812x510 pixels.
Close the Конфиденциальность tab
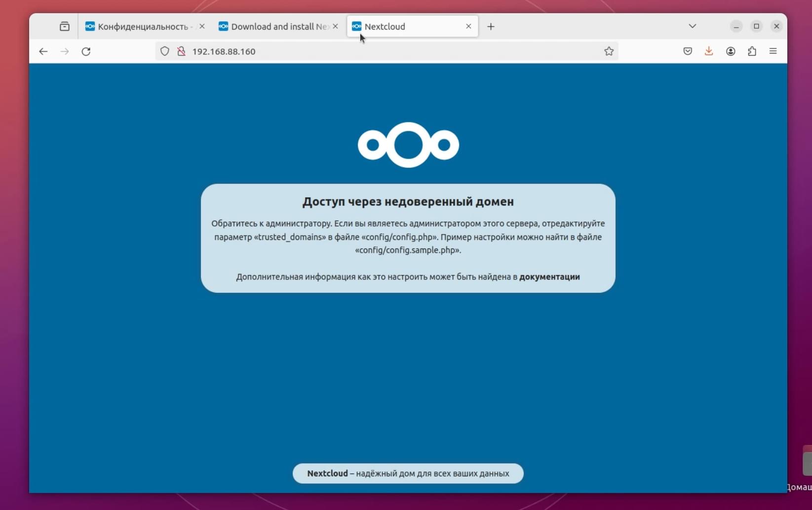pyautogui.click(x=202, y=27)
